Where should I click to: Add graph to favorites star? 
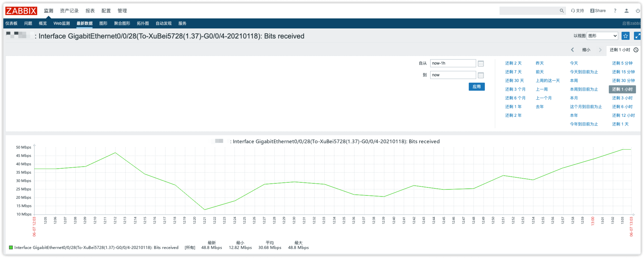[625, 36]
